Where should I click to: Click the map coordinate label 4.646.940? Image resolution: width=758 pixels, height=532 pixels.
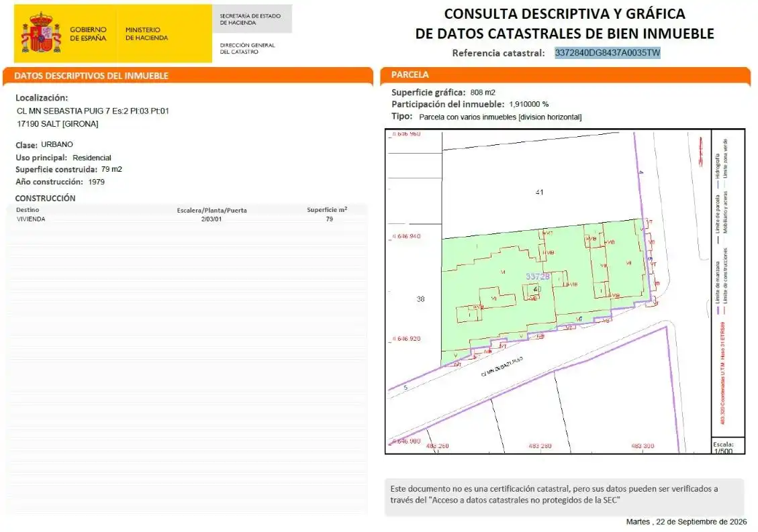tap(406, 236)
